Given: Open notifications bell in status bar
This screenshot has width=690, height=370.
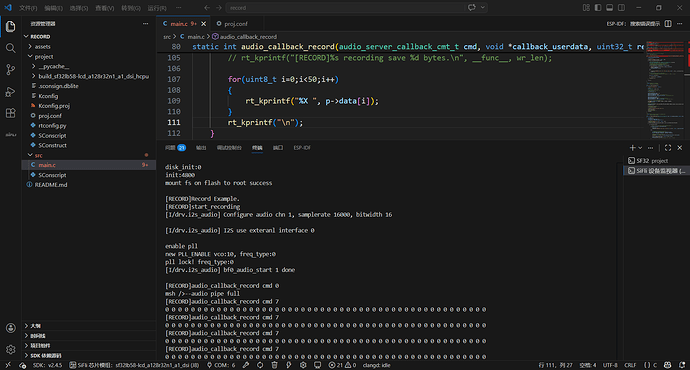Looking at the screenshot, I should (682, 365).
